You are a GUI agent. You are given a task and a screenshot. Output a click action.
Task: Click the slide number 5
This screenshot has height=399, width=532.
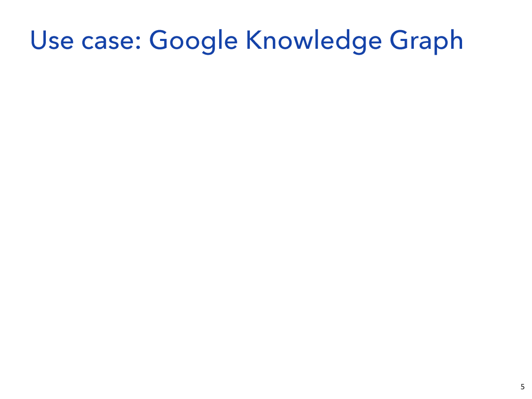coord(523,387)
